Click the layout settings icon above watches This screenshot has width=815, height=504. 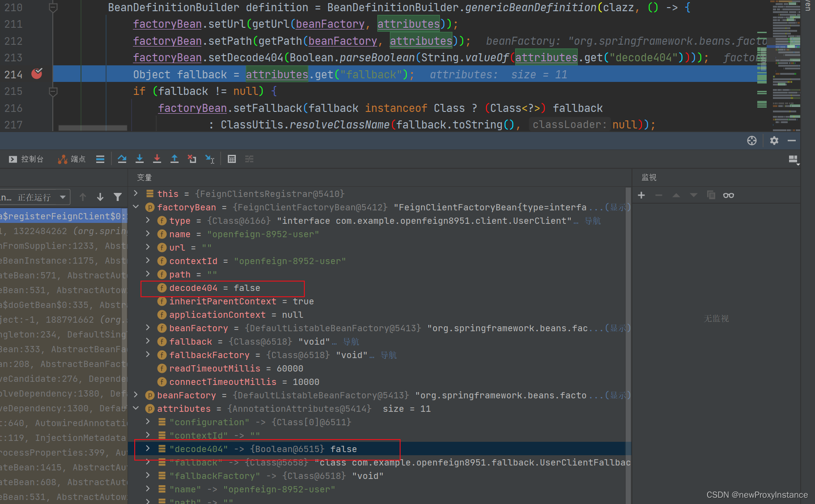tap(793, 159)
